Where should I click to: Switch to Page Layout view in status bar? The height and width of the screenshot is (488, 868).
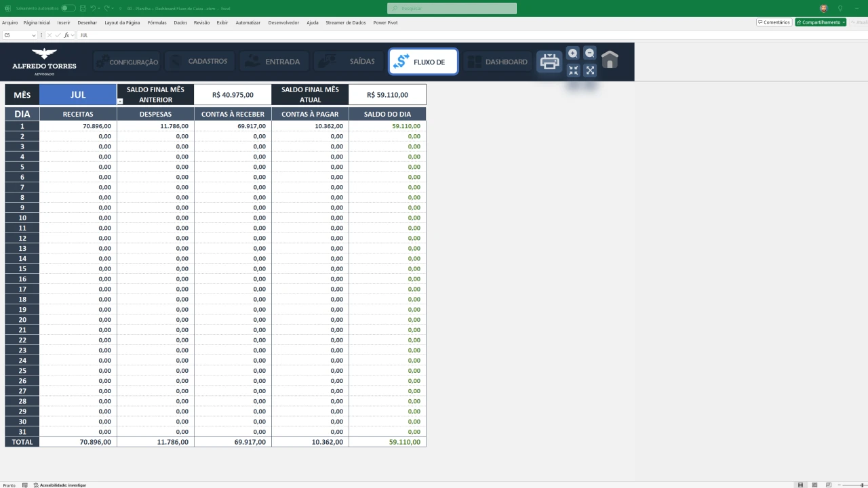tap(815, 485)
